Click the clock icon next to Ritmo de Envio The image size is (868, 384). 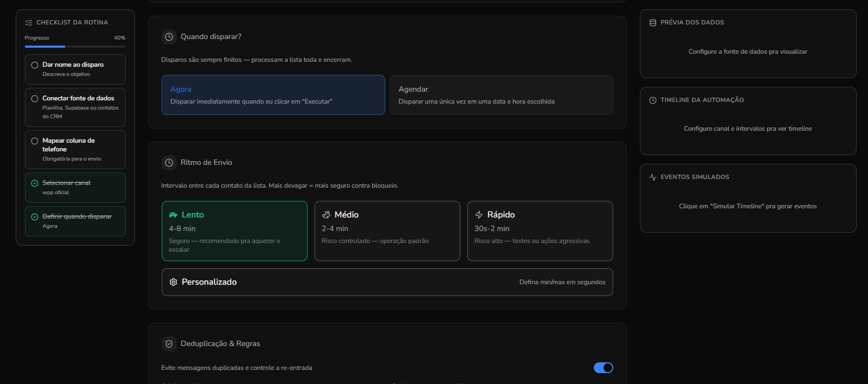point(169,163)
